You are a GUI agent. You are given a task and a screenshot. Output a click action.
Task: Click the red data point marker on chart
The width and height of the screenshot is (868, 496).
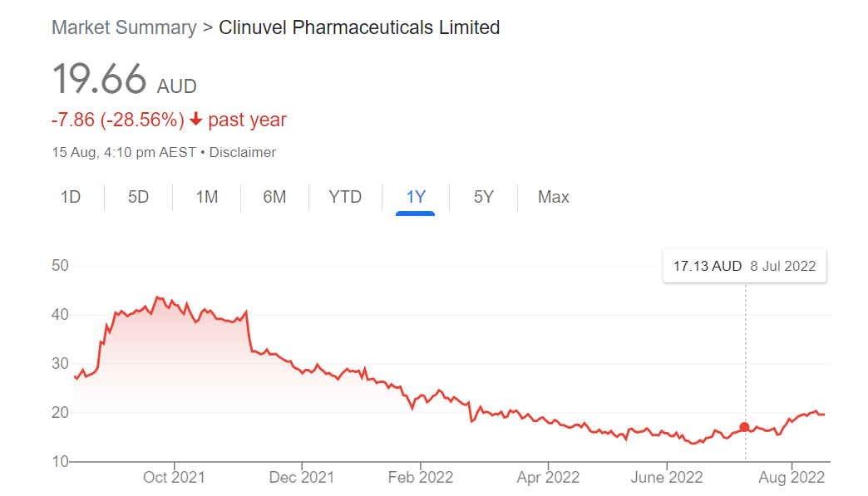pos(744,427)
